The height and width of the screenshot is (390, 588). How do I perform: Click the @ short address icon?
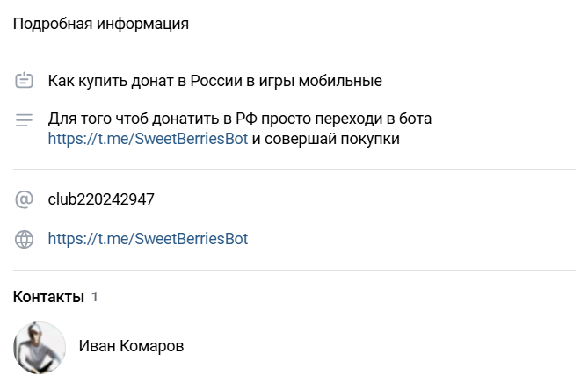25,199
